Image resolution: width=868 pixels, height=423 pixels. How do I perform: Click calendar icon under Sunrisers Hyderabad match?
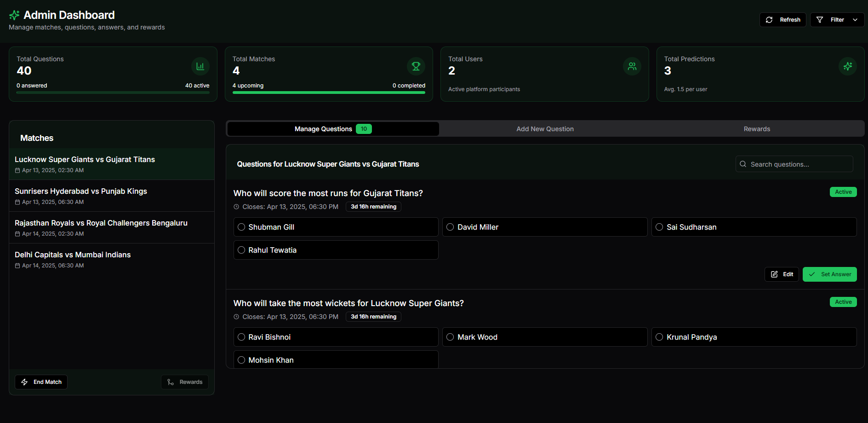tap(17, 202)
